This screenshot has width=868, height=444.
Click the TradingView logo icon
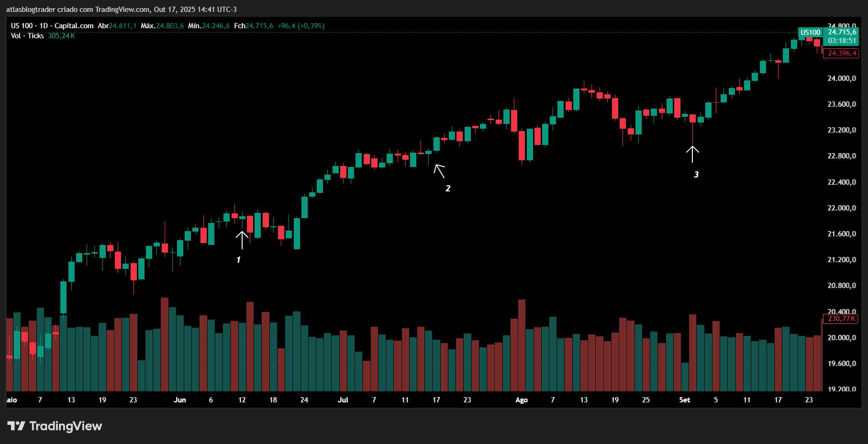pos(16,426)
